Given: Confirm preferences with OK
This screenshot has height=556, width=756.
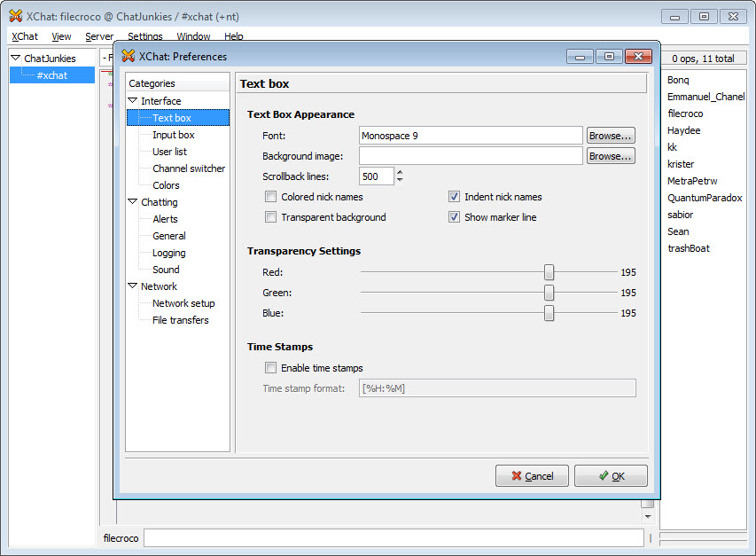Looking at the screenshot, I should click(611, 476).
